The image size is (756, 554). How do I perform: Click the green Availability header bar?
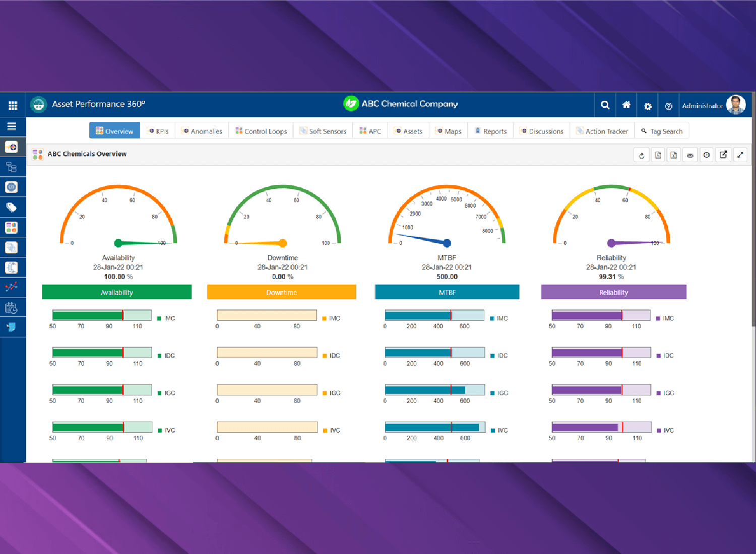click(x=116, y=292)
